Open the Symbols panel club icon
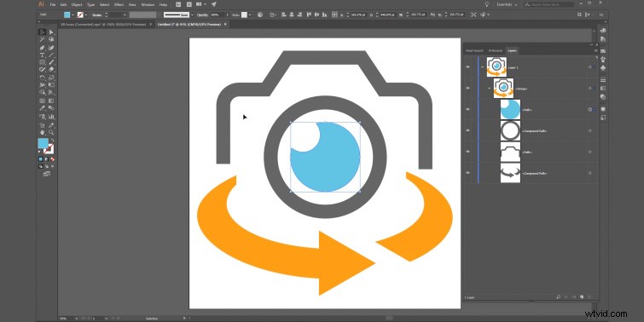This screenshot has width=644, height=322. (603, 67)
